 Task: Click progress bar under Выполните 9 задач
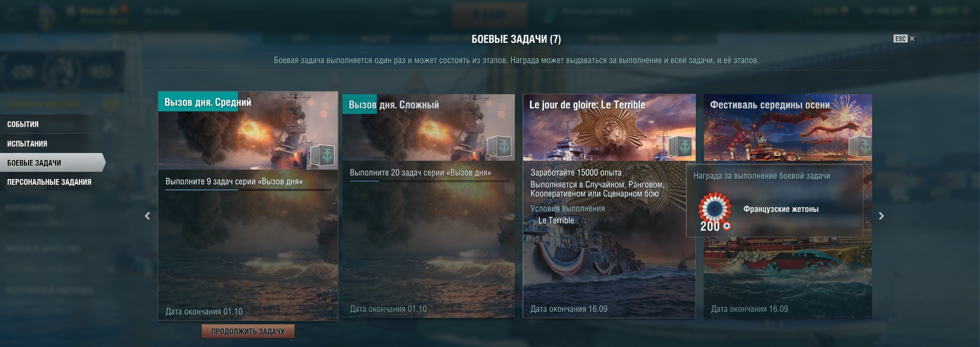(x=248, y=190)
